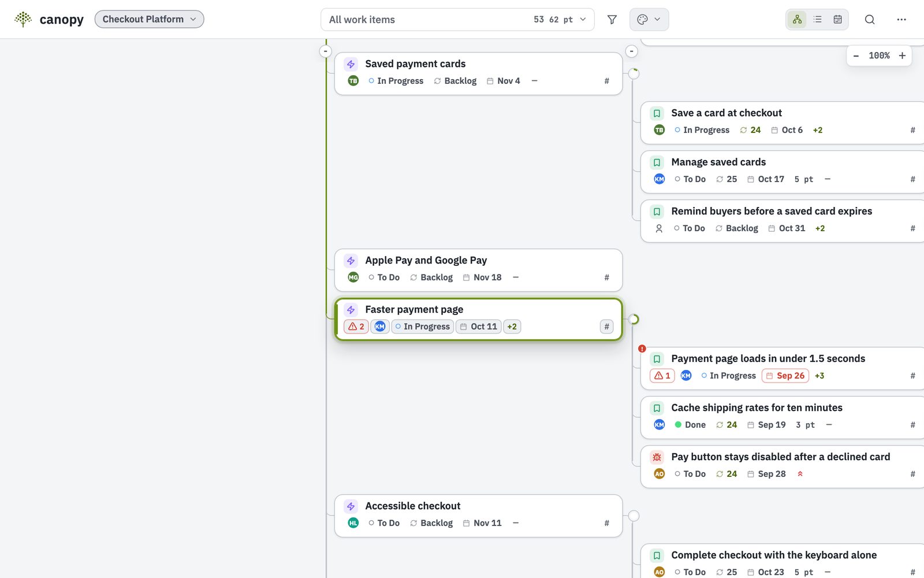Switch to the list view

pyautogui.click(x=817, y=20)
